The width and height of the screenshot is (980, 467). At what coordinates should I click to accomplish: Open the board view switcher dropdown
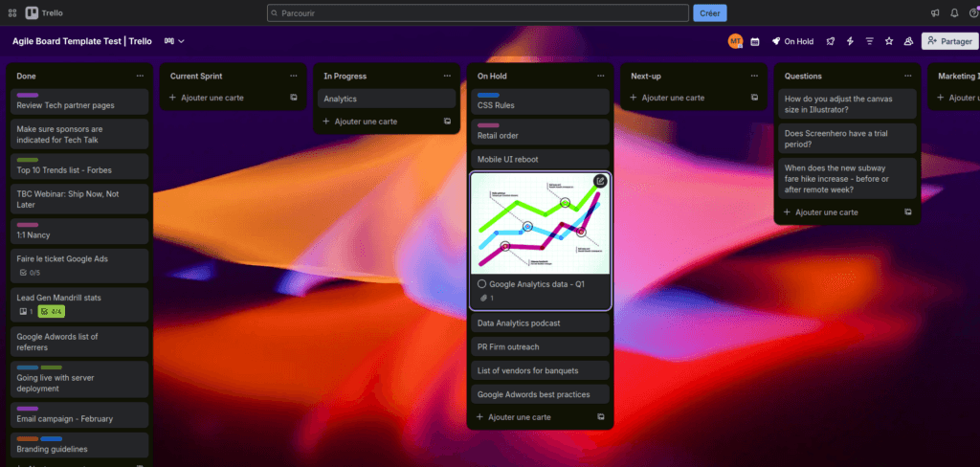174,41
